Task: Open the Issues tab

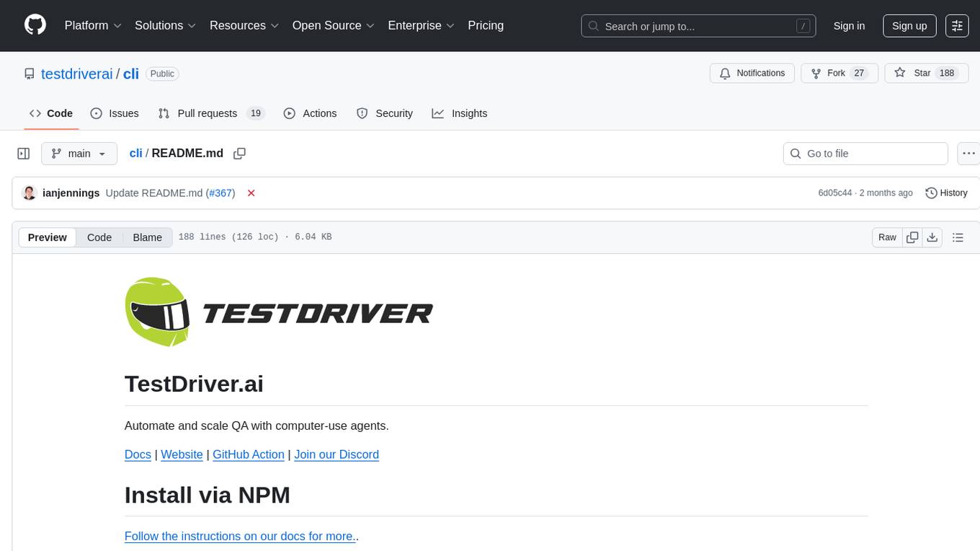Action: tap(115, 113)
